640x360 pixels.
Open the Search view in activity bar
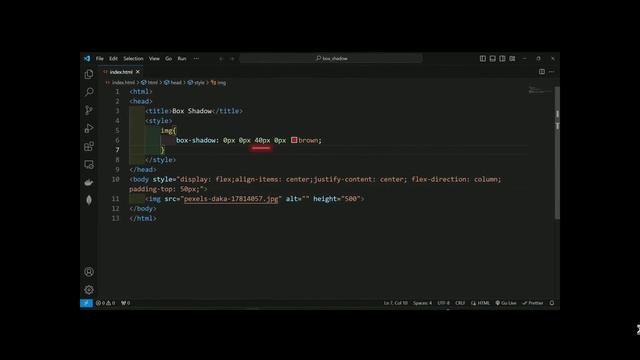[x=89, y=92]
